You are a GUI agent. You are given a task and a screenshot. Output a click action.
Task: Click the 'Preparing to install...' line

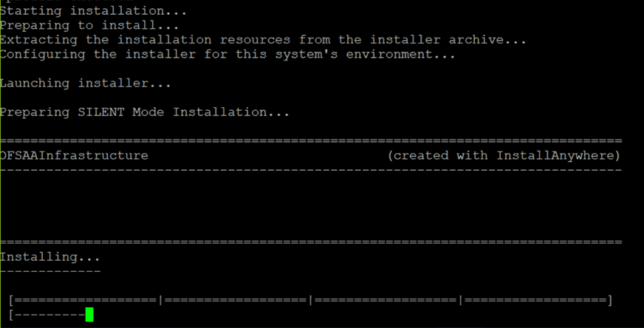tap(89, 25)
